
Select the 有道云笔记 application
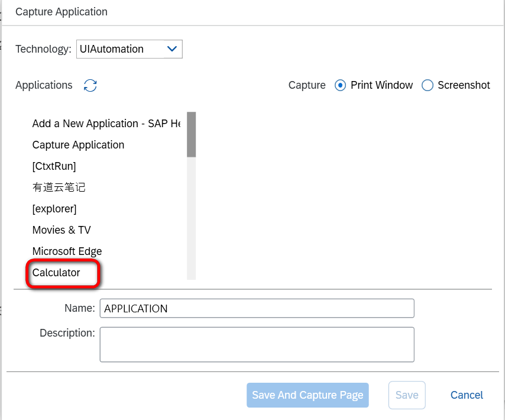59,188
